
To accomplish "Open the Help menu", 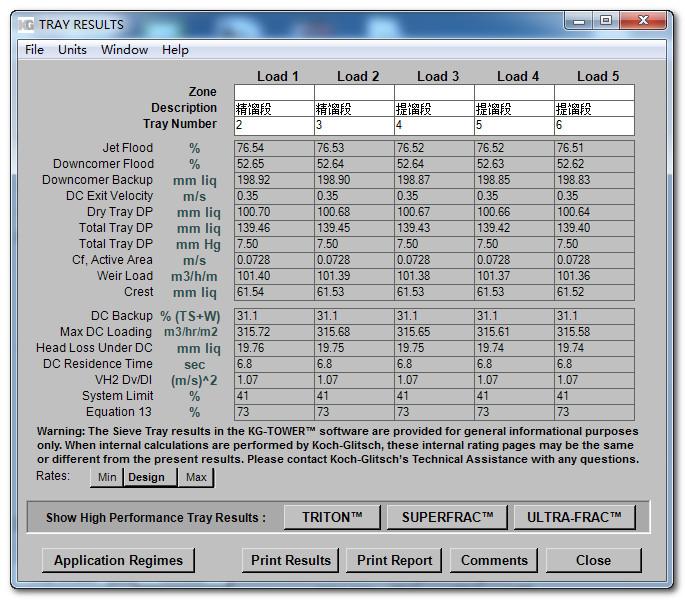I will point(175,50).
